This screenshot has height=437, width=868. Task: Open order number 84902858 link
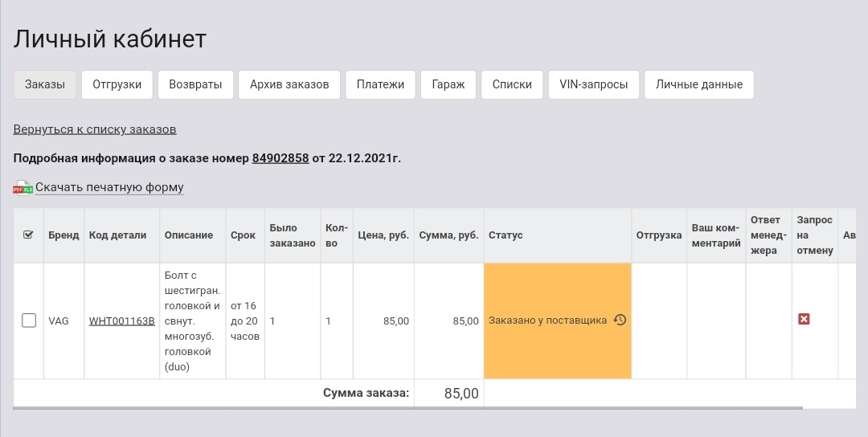point(280,158)
